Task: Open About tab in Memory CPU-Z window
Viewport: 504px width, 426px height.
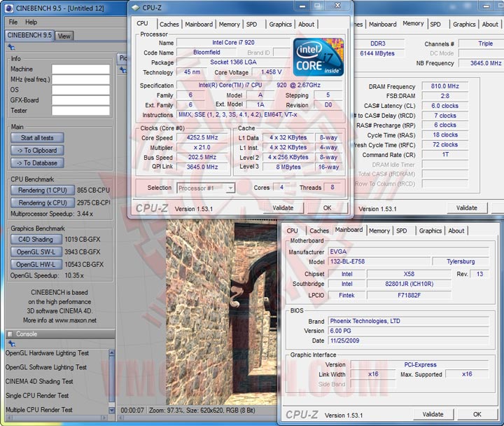Action: (x=490, y=25)
